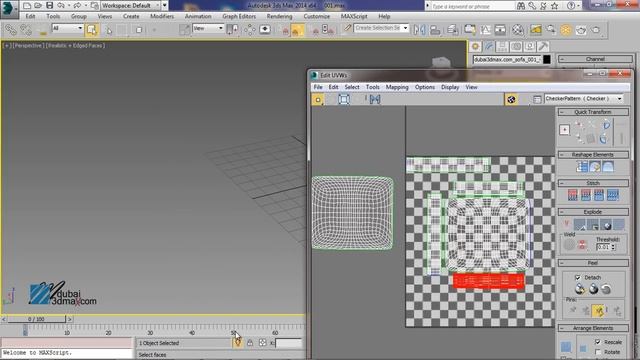
Task: Click the black object color swatch
Action: (x=547, y=60)
